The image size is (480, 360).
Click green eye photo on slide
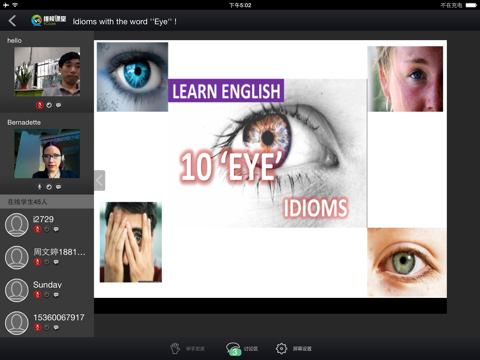[407, 262]
